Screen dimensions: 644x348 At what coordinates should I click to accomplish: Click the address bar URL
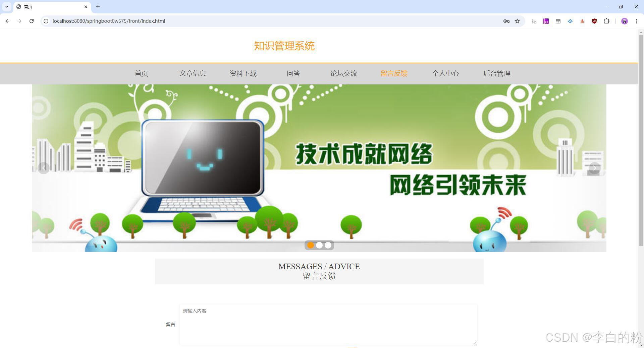(109, 21)
